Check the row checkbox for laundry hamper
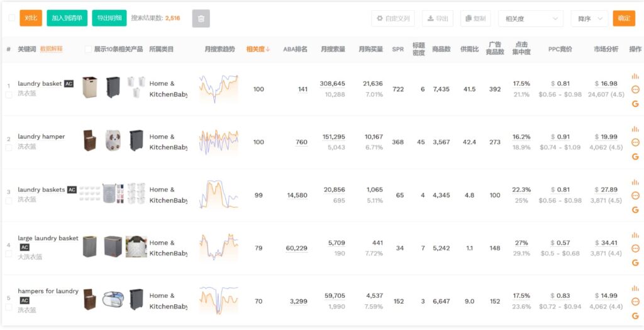The width and height of the screenshot is (644, 330). click(9, 147)
